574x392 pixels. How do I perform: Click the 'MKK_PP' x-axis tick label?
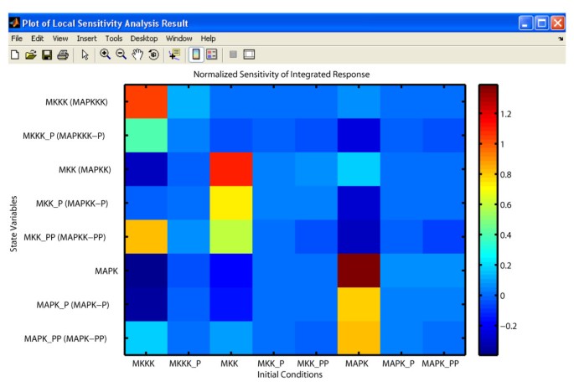[x=313, y=364]
